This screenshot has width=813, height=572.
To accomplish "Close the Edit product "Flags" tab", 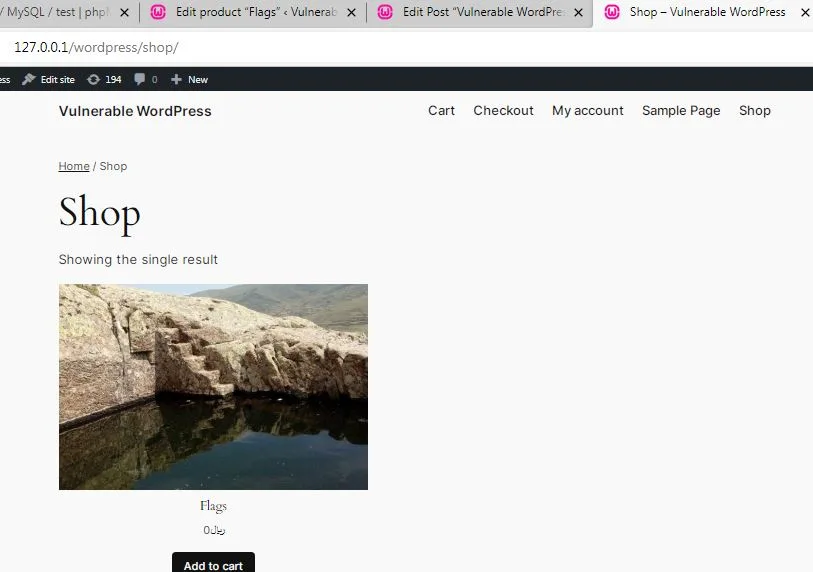I will [353, 13].
